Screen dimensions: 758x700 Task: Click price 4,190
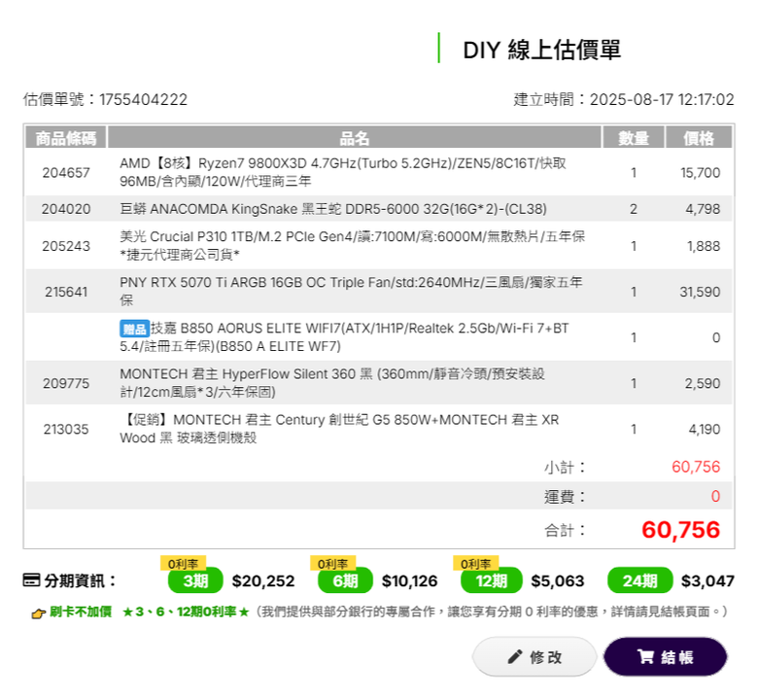(x=705, y=429)
